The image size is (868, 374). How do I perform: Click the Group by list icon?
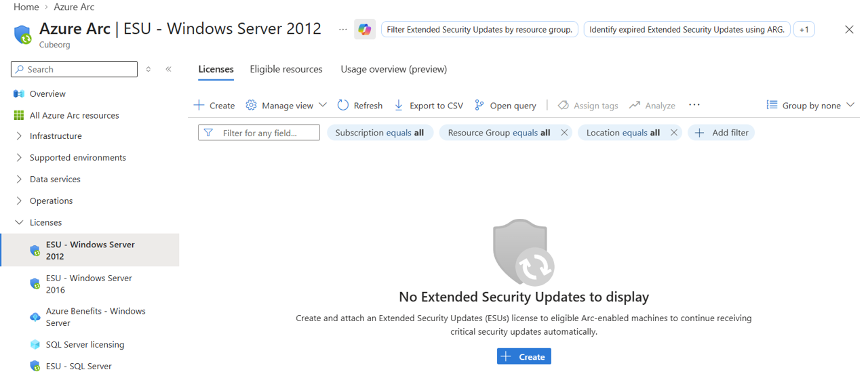point(772,105)
